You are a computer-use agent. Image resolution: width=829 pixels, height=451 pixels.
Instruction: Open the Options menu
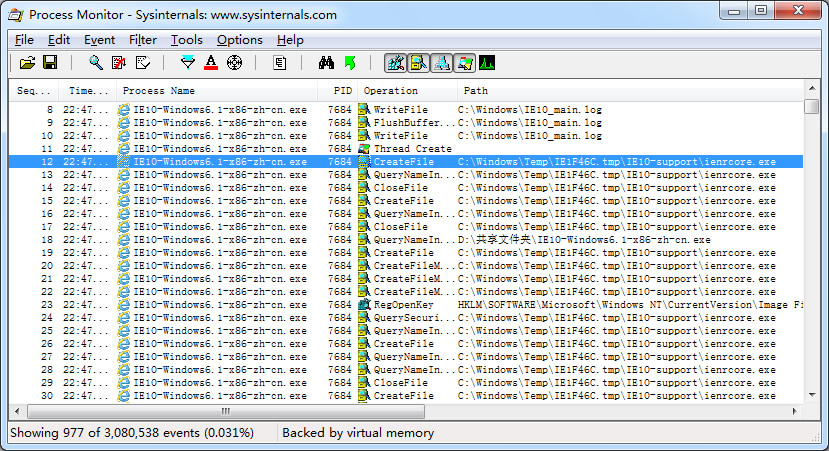(240, 40)
